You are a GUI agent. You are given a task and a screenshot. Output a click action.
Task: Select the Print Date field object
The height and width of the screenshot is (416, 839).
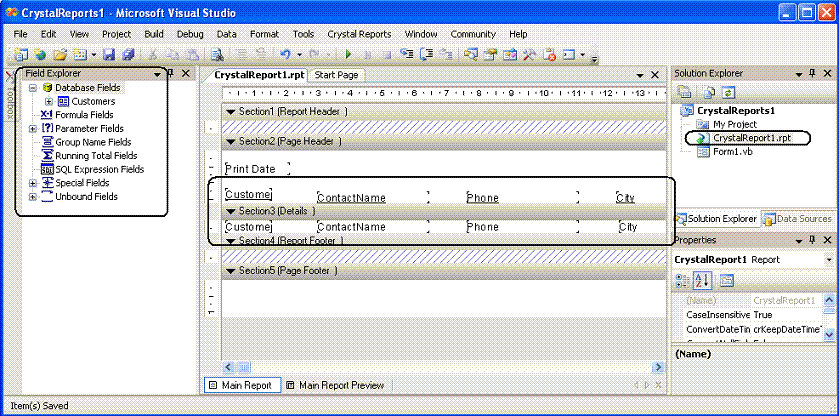[x=257, y=169]
